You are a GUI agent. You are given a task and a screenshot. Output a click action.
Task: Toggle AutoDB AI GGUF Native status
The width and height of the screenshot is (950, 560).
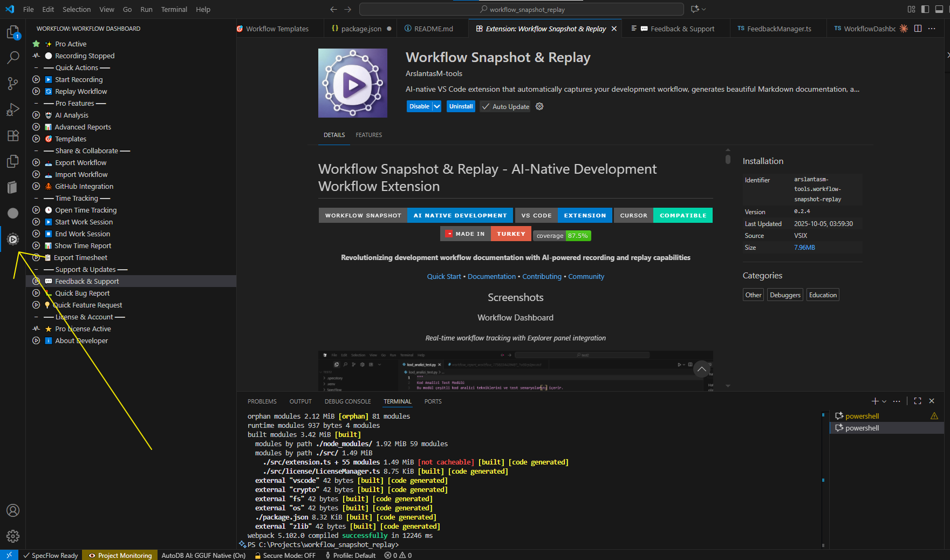[x=203, y=555]
